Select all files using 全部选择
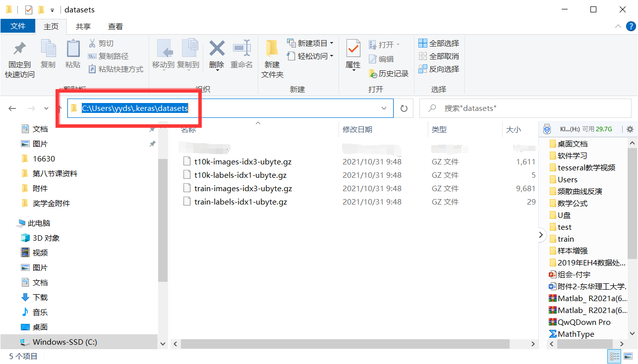This screenshot has width=638, height=364. pyautogui.click(x=438, y=43)
